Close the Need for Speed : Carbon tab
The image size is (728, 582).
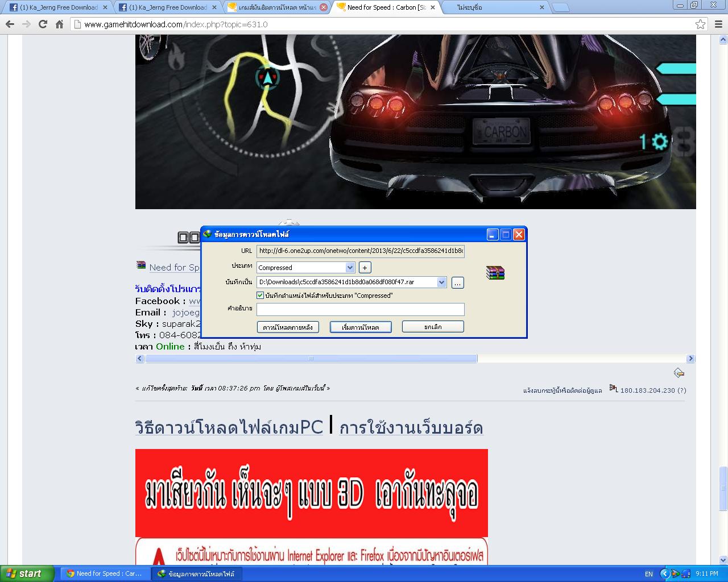pos(433,7)
